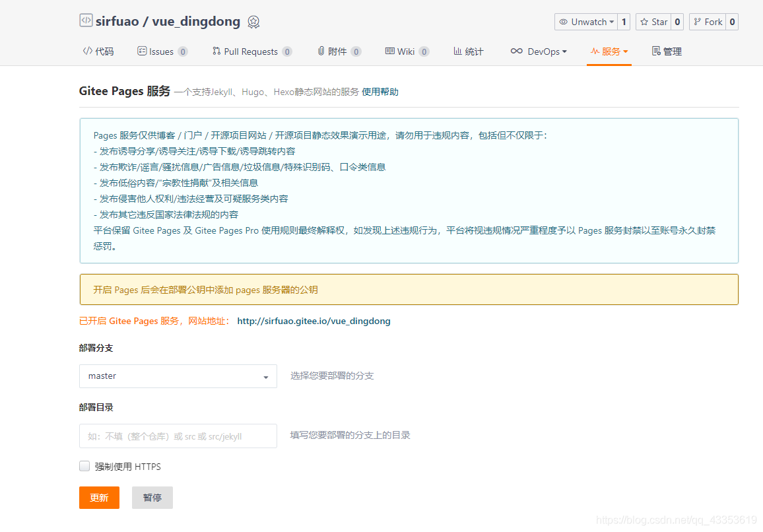Click the orange 更新 button
This screenshot has height=532, width=763.
pos(99,498)
